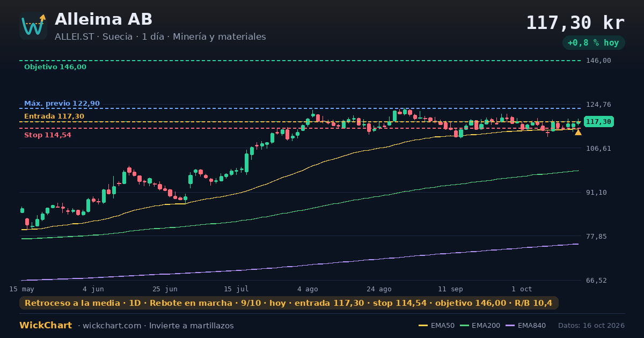Click the "25 jun" date axis label
The image size is (644, 338).
165,289
